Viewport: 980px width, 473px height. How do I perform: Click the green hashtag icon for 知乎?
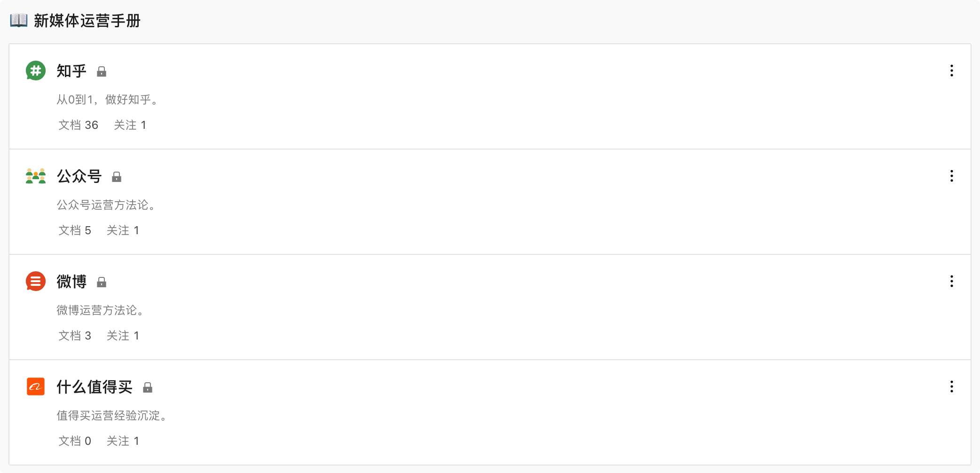click(x=36, y=71)
